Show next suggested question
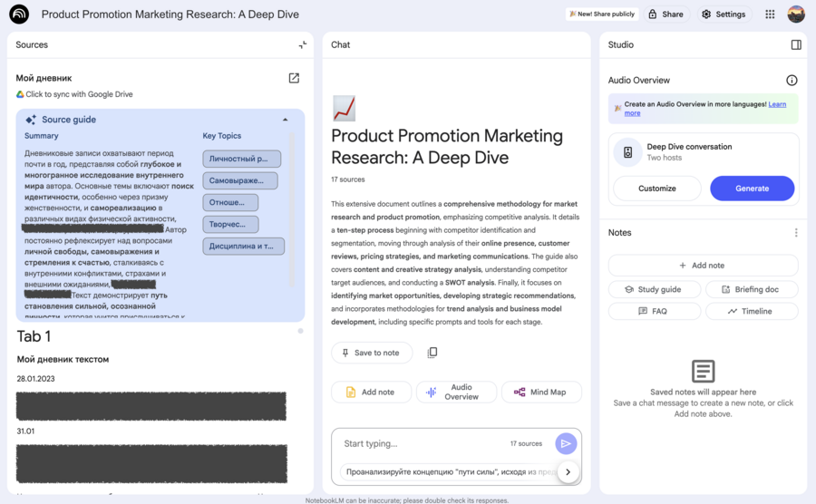Image resolution: width=816 pixels, height=504 pixels. [568, 471]
